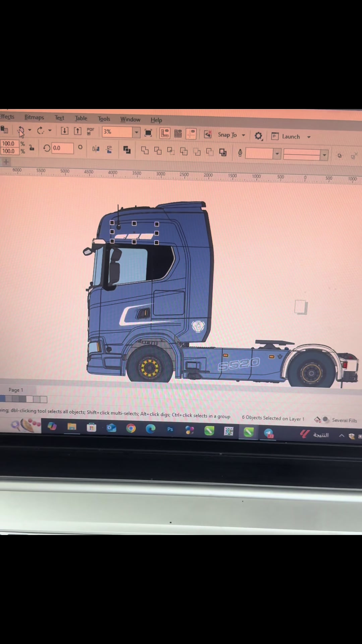Pick the blue swatch in document palette

[3, 398]
